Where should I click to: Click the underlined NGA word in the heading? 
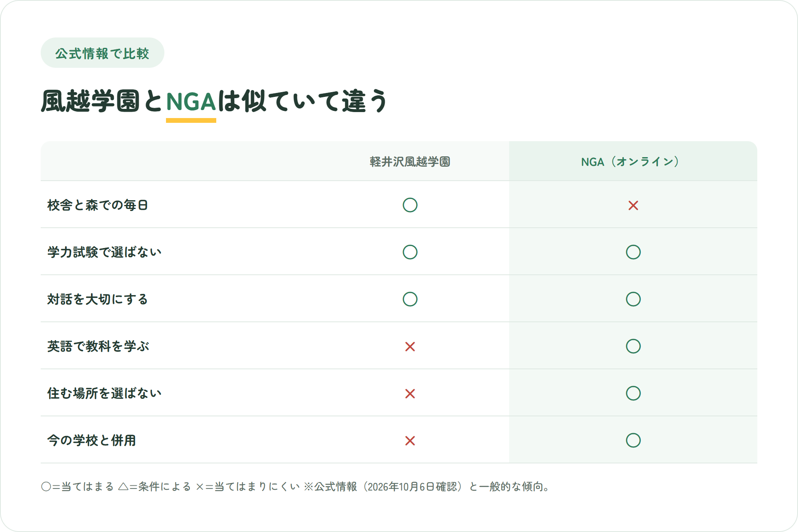191,102
